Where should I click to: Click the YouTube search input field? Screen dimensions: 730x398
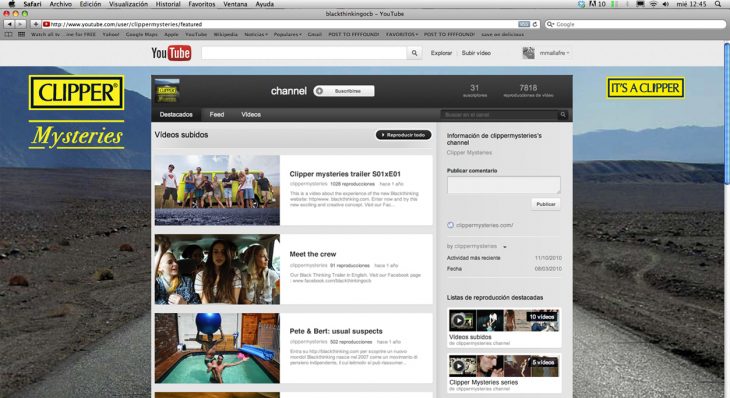[304, 53]
